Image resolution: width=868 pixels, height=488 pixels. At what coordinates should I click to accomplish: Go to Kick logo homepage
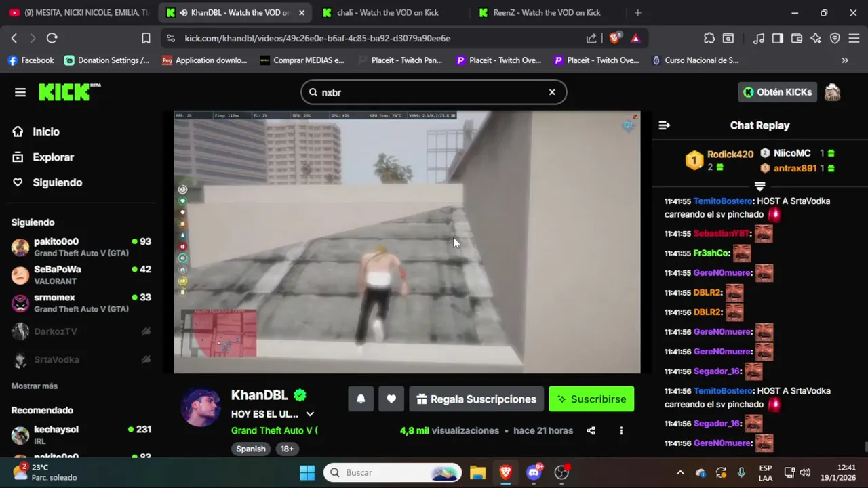click(x=69, y=92)
